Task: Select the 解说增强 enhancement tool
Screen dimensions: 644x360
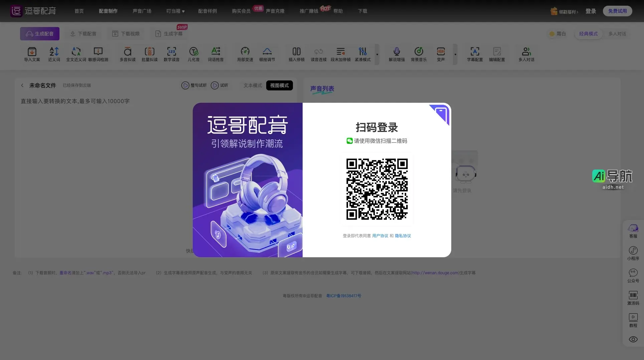Action: 396,54
